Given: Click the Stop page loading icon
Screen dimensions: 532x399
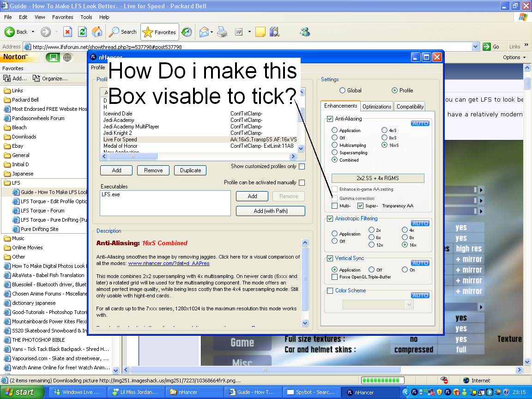Looking at the screenshot, I should point(67,32).
